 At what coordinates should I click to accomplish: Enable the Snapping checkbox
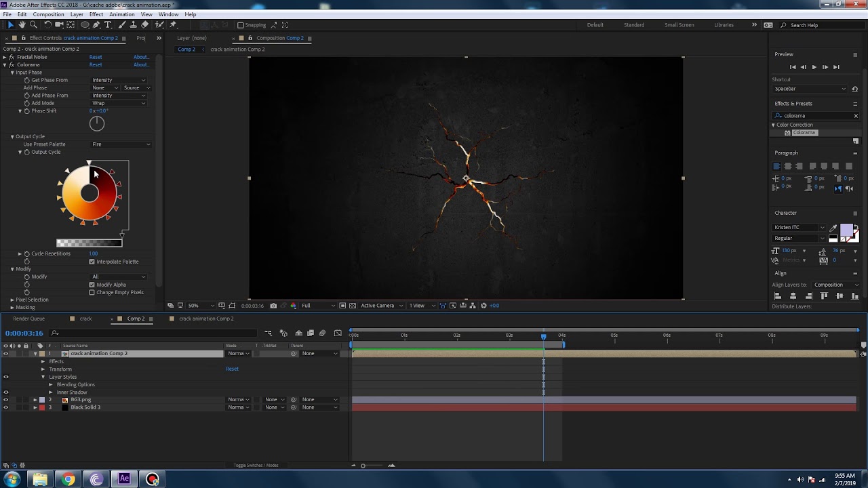point(241,25)
